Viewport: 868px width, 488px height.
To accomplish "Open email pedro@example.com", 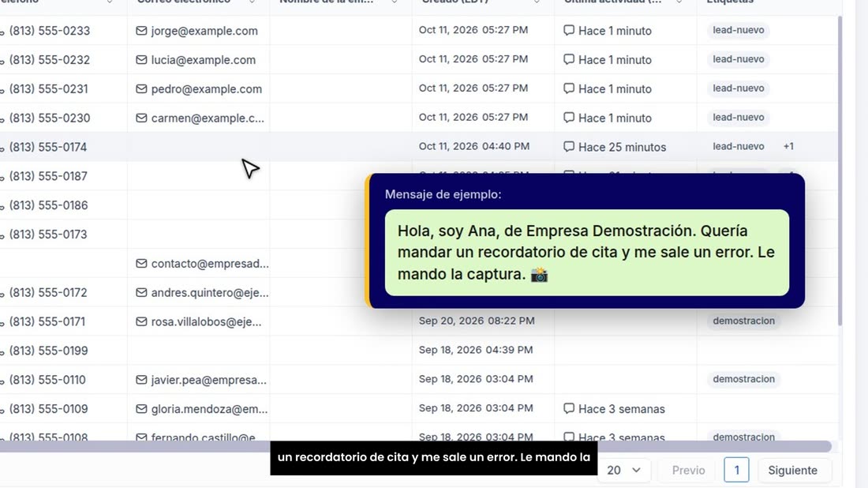I will click(207, 89).
